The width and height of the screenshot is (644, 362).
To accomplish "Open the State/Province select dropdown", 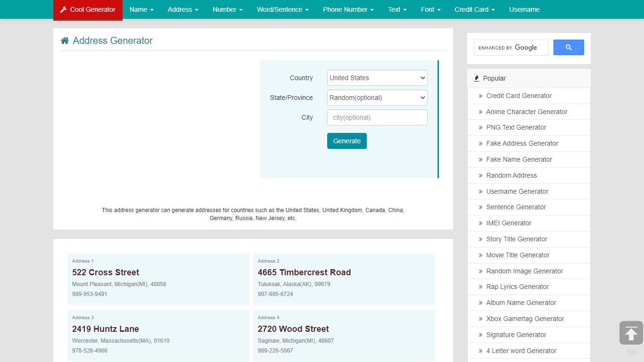I will (x=377, y=98).
